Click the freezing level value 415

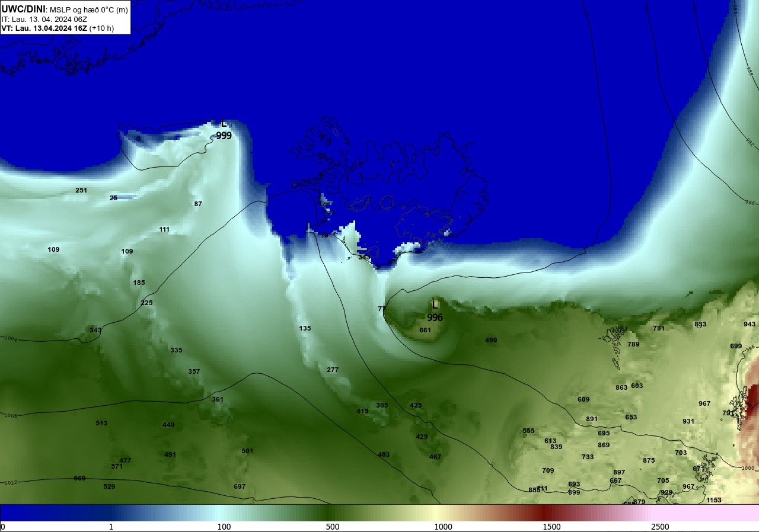pyautogui.click(x=362, y=411)
